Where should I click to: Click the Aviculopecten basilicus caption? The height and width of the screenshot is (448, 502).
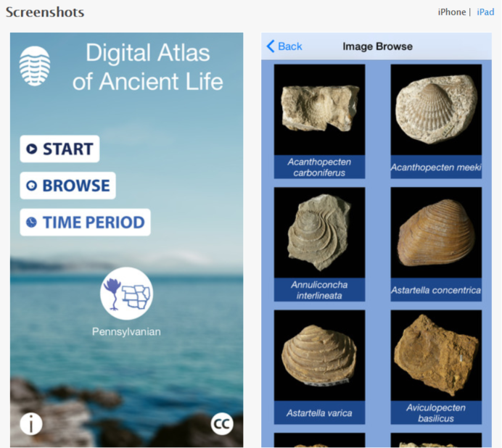click(436, 412)
